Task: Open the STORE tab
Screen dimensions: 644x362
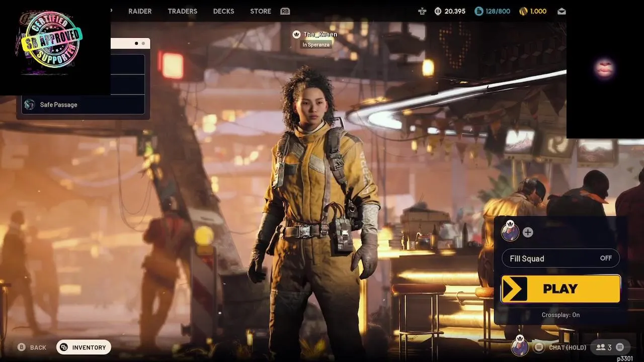Action: click(261, 11)
